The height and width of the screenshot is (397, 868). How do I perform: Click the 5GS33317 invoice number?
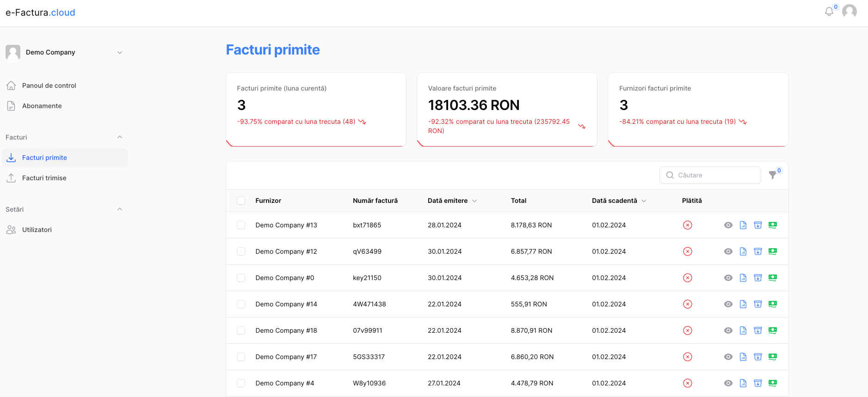tap(369, 357)
